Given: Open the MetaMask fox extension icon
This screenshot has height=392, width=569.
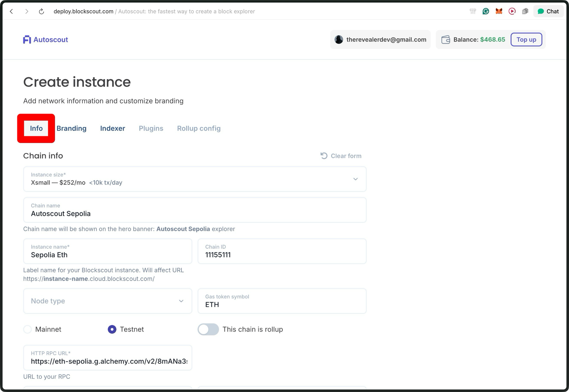Looking at the screenshot, I should pyautogui.click(x=499, y=11).
